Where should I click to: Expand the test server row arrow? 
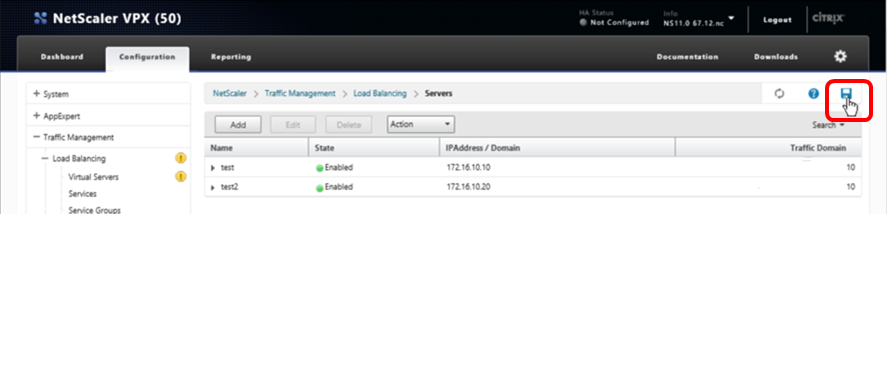(213, 168)
